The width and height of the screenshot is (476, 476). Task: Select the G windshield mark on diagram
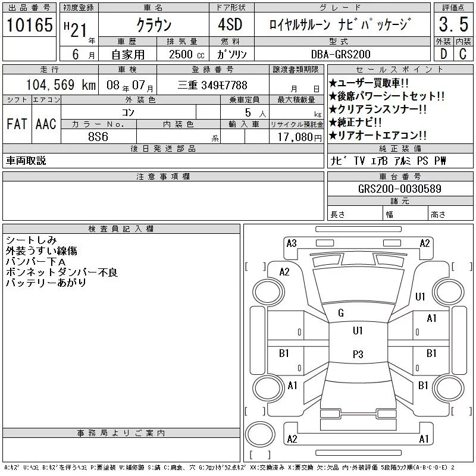click(341, 313)
